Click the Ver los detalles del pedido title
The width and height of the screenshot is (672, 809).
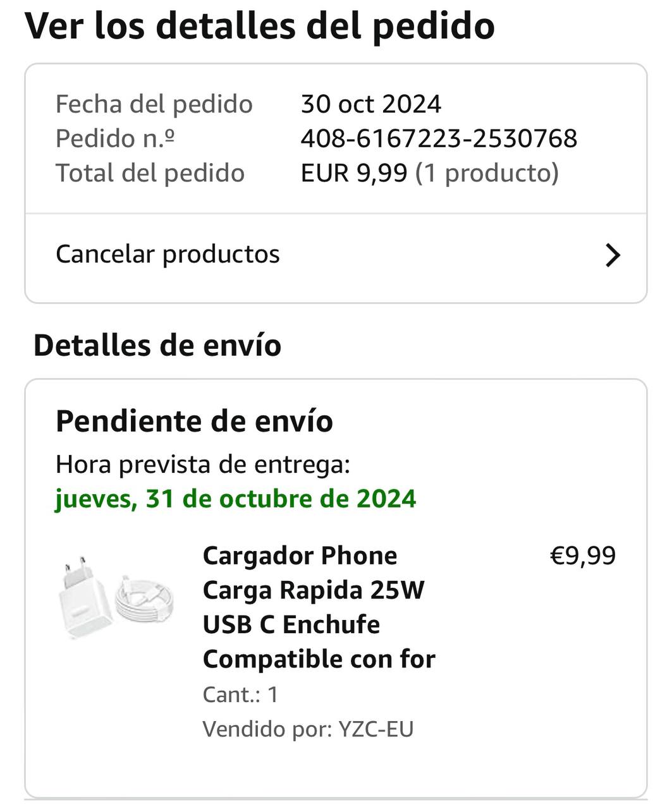(x=259, y=26)
